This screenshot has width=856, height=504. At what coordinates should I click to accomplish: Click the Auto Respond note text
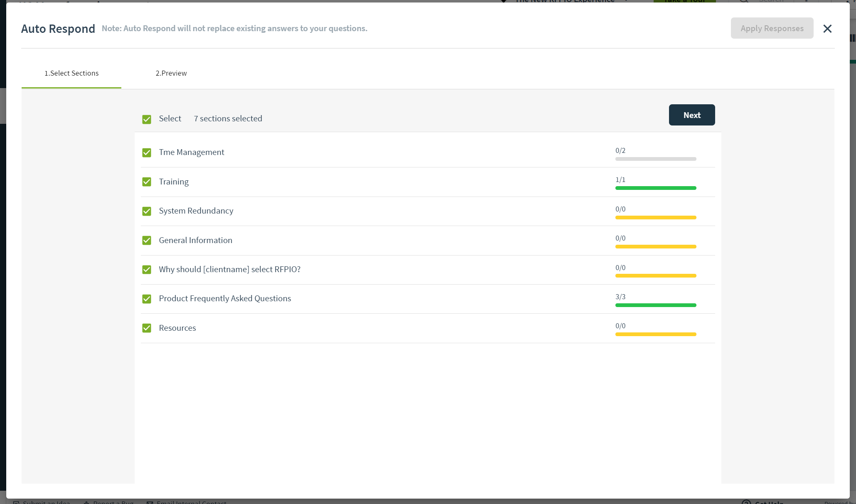click(235, 28)
